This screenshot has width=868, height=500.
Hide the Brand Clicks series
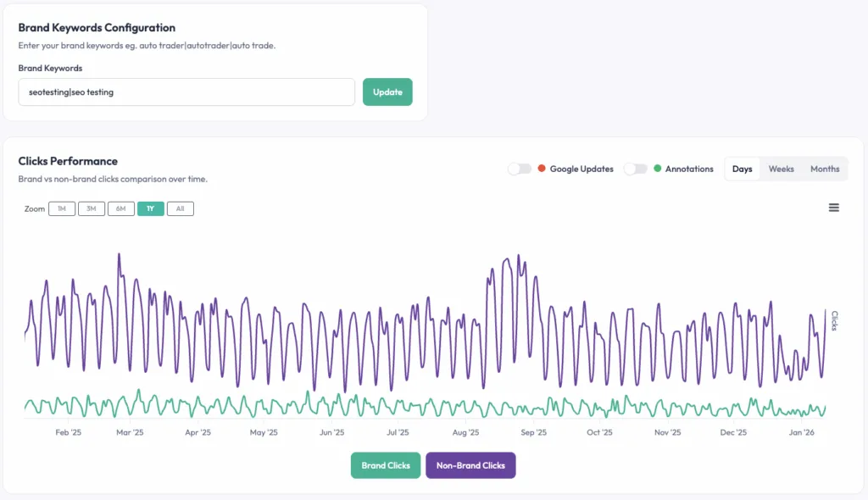point(386,464)
